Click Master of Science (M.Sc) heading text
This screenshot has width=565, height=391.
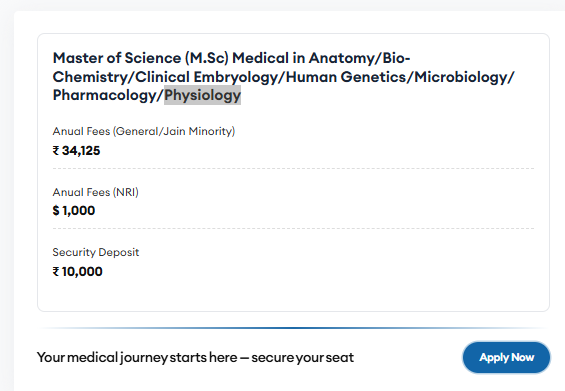(141, 58)
